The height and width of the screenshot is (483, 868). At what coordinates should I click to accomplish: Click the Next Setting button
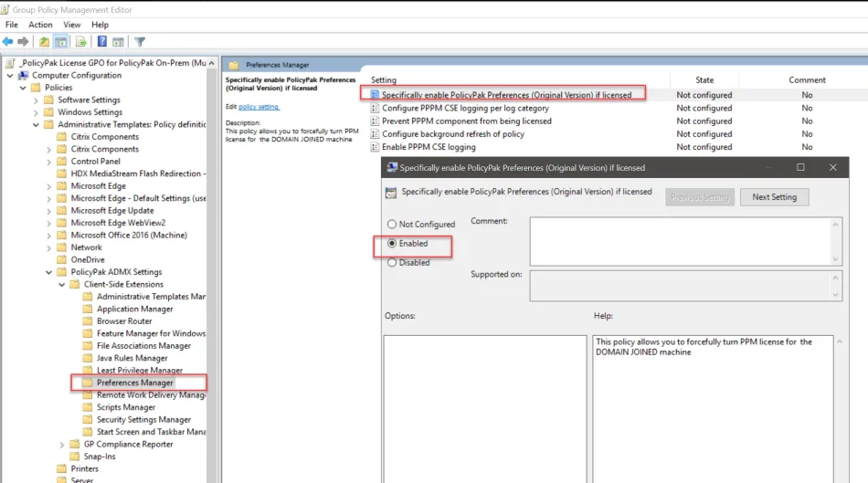[774, 197]
